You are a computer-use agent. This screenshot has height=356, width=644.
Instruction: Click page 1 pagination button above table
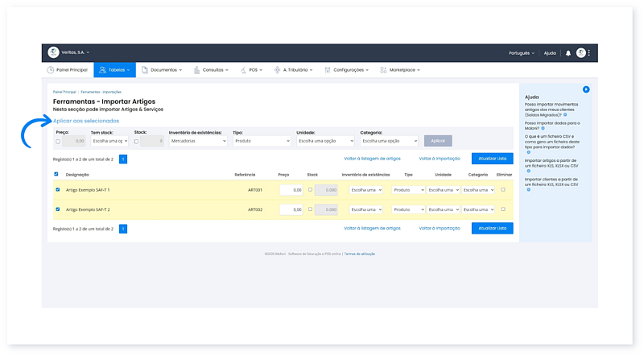pyautogui.click(x=123, y=159)
